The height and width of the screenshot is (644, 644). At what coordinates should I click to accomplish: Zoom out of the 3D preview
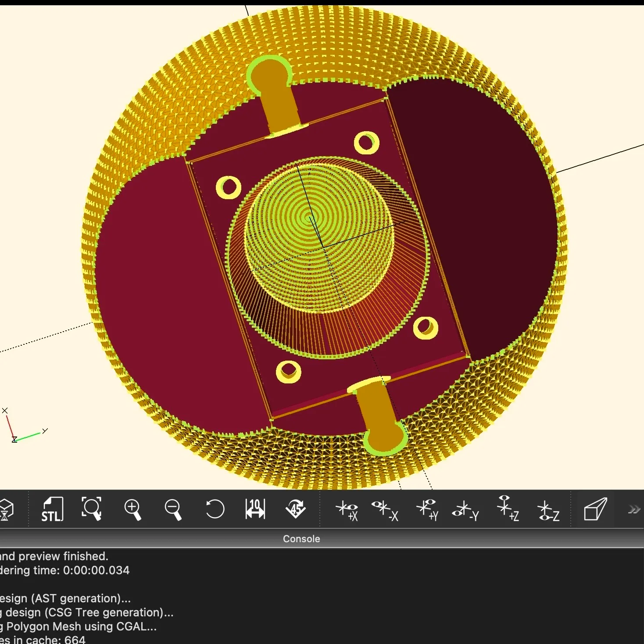pos(173,509)
